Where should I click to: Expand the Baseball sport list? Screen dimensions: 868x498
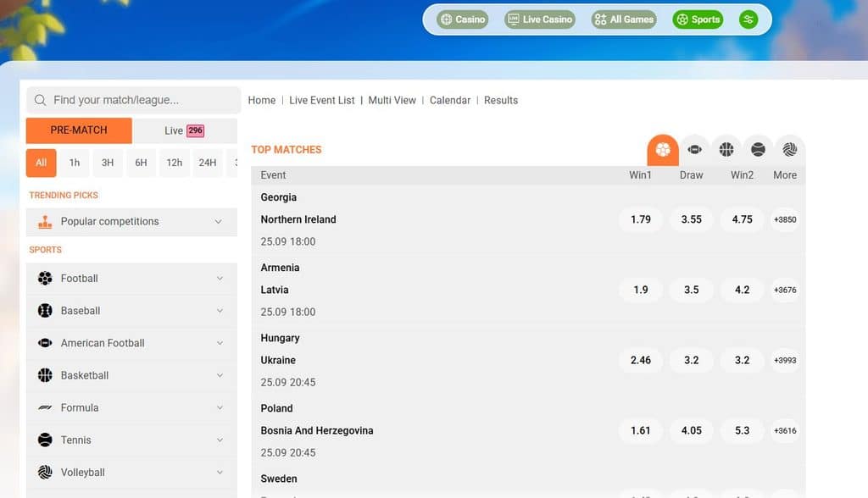tap(131, 311)
